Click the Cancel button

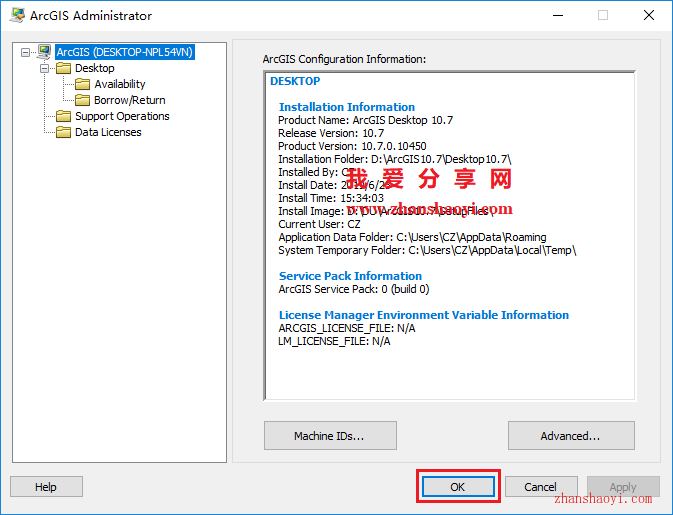pyautogui.click(x=541, y=487)
